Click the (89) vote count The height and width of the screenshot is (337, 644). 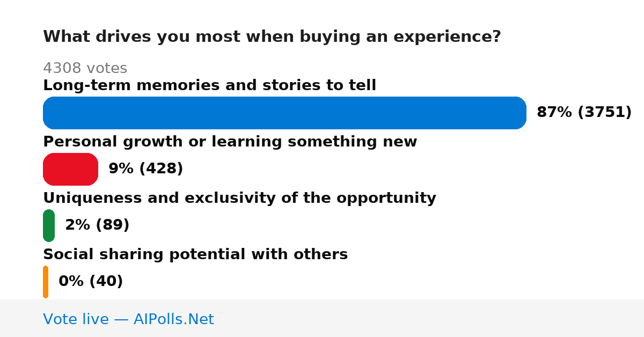(x=113, y=225)
